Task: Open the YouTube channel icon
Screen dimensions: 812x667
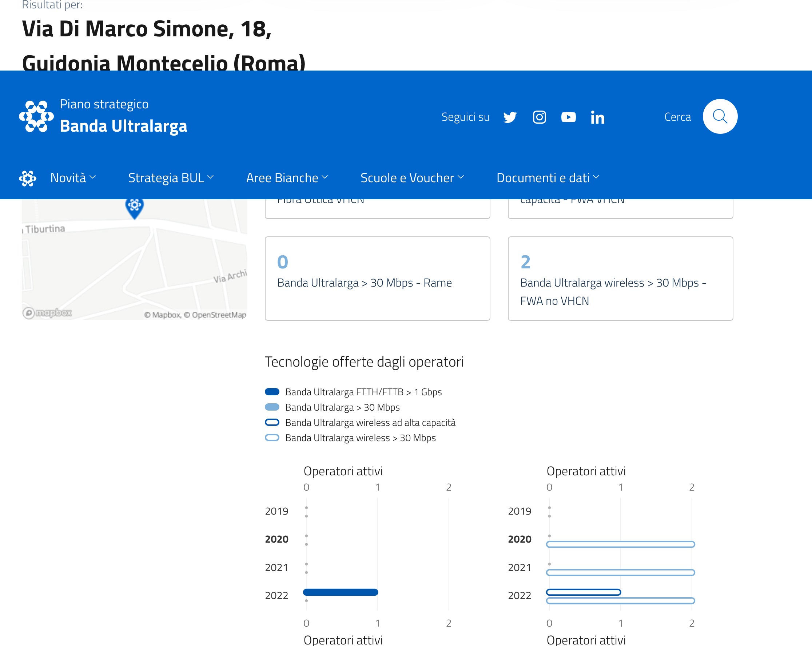Action: (x=568, y=117)
